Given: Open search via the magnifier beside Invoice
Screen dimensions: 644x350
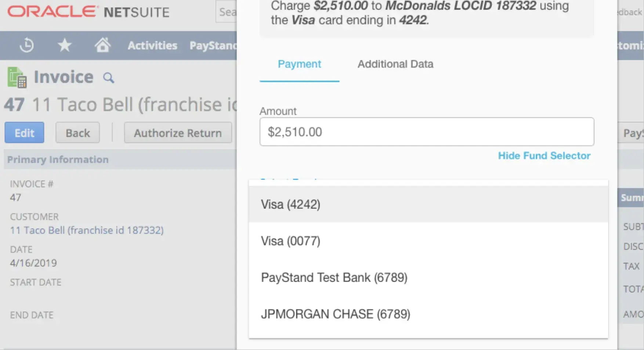Looking at the screenshot, I should pyautogui.click(x=108, y=78).
